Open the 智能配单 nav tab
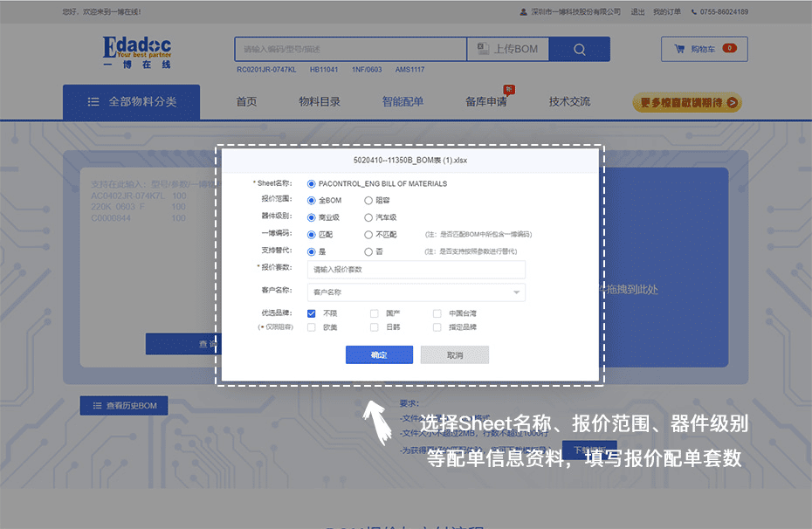Image resolution: width=812 pixels, height=529 pixels. 403,102
